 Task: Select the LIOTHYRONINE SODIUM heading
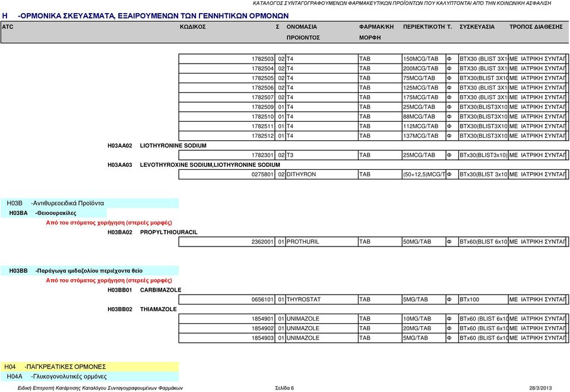coord(173,146)
